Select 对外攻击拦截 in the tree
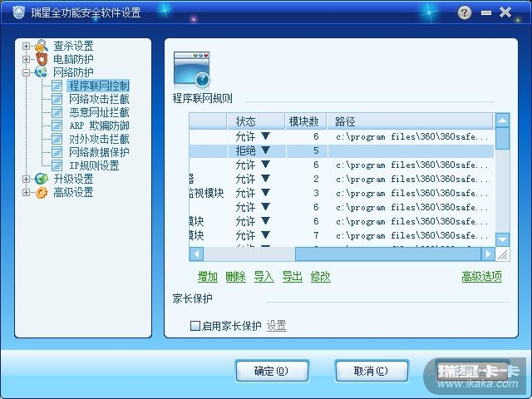532x399 pixels. click(x=99, y=139)
